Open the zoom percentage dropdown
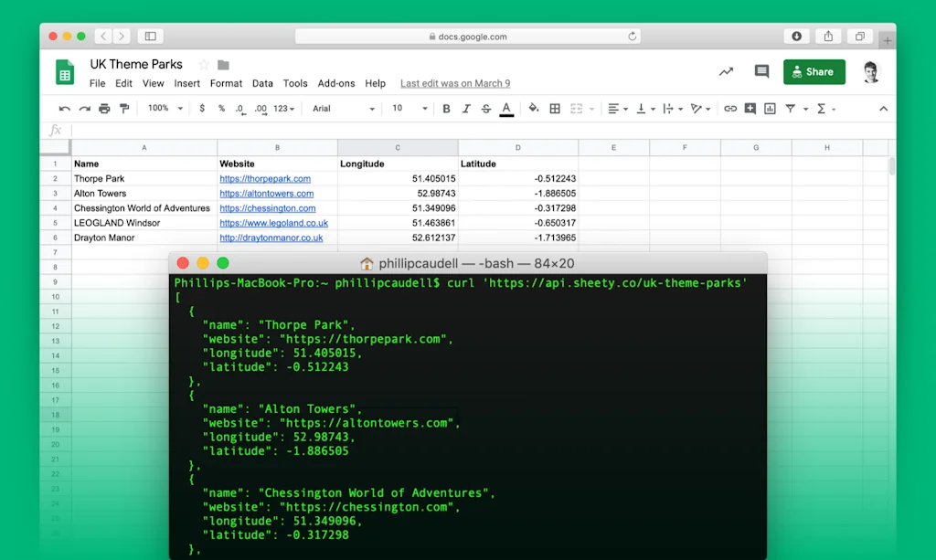The height and width of the screenshot is (560, 936). pos(163,108)
